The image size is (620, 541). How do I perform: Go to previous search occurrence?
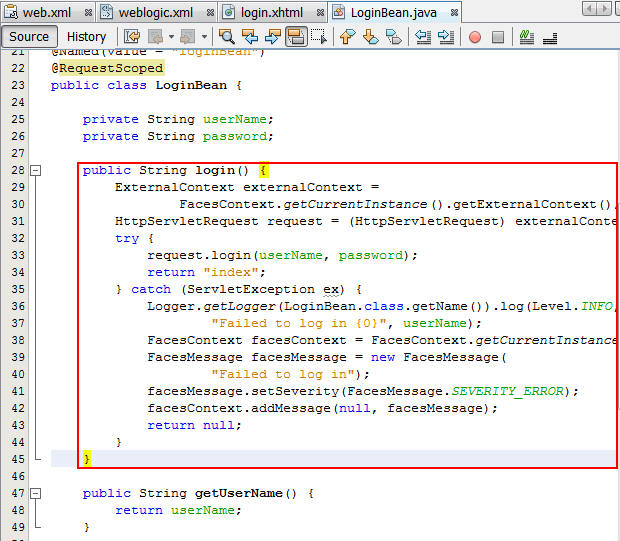[250, 37]
